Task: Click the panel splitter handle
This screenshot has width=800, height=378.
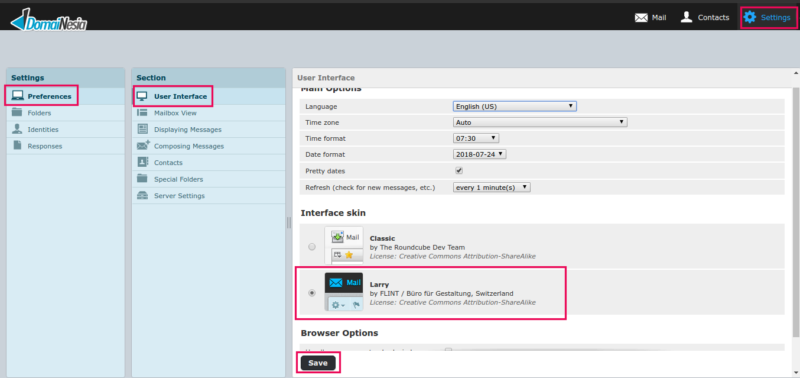Action: (289, 222)
